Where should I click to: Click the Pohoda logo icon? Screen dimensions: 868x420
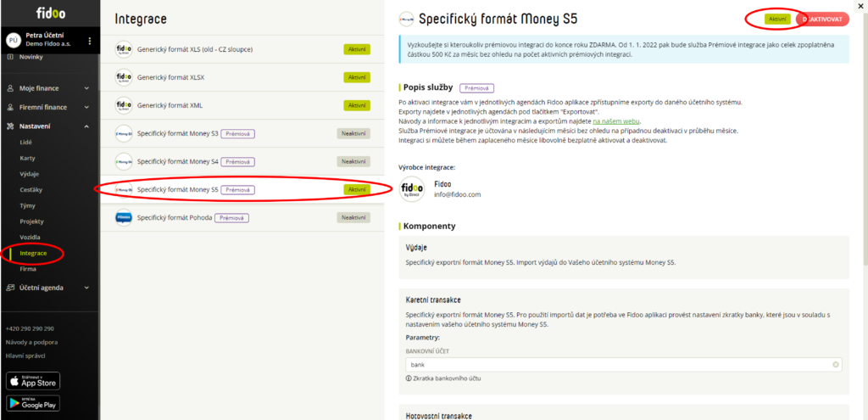pyautogui.click(x=124, y=218)
